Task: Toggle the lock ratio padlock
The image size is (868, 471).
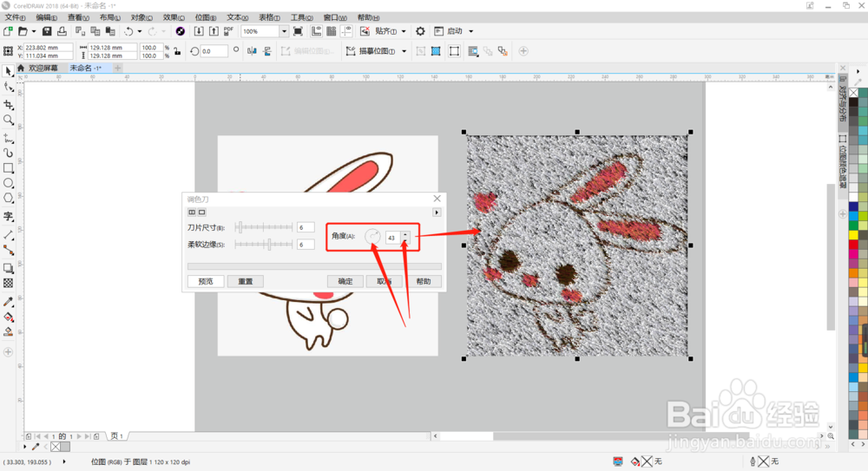Action: pos(177,51)
